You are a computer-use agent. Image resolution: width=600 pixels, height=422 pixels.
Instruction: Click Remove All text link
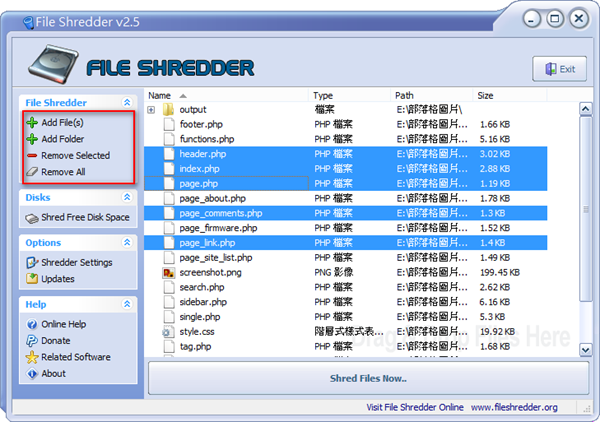click(x=63, y=172)
